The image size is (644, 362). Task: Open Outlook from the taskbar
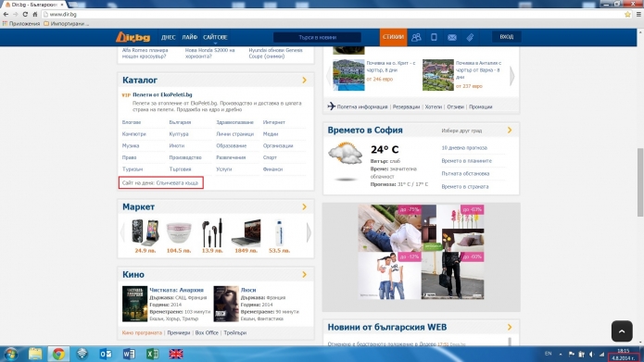pyautogui.click(x=106, y=354)
